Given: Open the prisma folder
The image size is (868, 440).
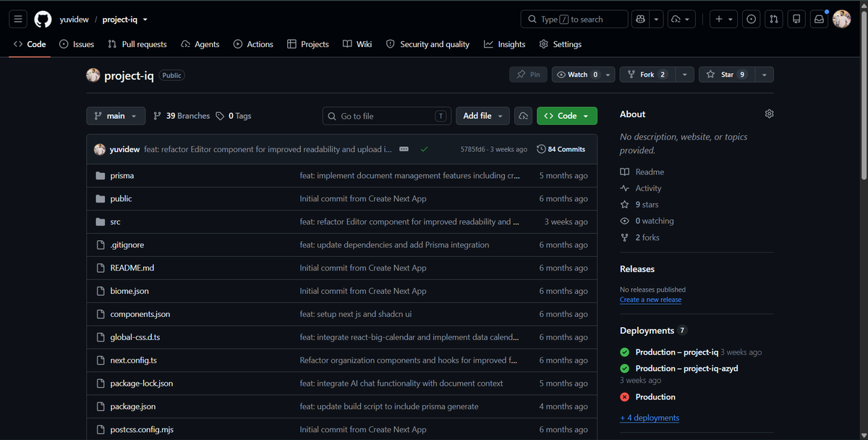Looking at the screenshot, I should coord(122,175).
